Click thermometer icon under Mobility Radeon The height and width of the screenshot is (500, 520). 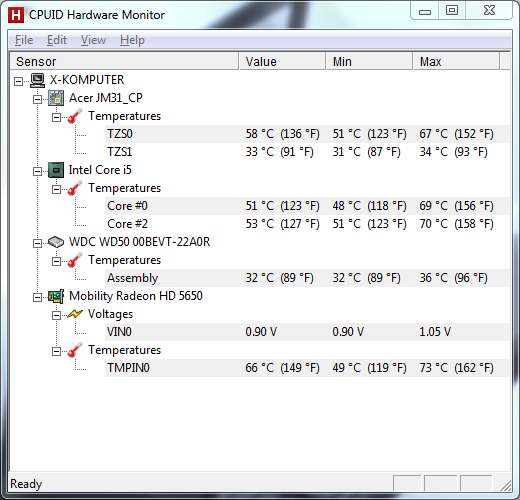point(75,350)
